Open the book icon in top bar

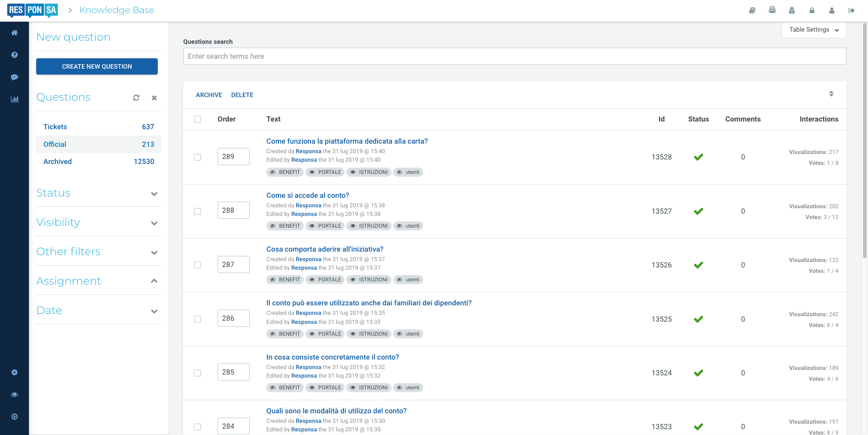752,10
